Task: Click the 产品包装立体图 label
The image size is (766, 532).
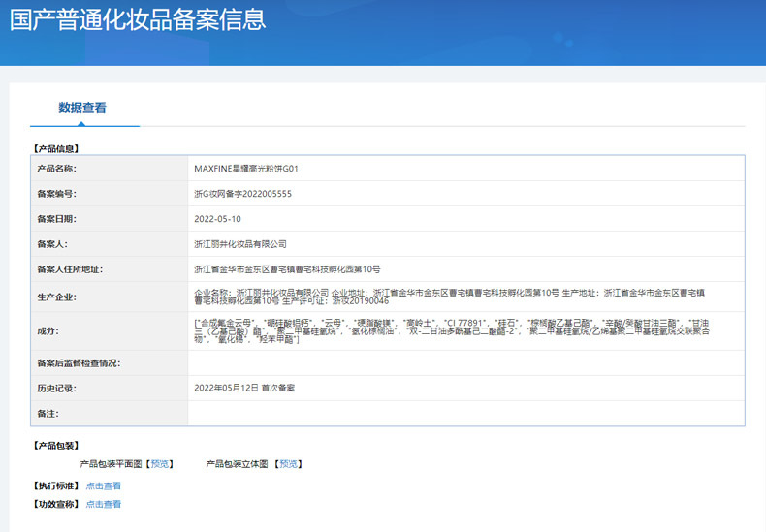Action: pos(237,464)
